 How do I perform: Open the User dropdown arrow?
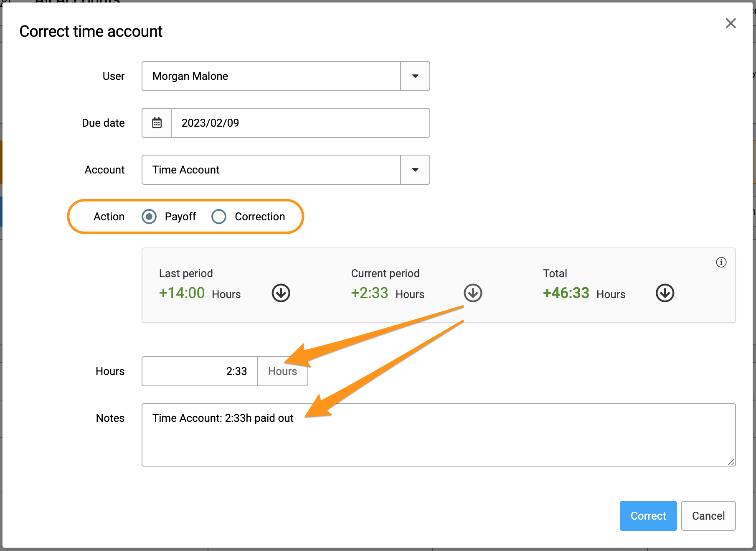415,76
